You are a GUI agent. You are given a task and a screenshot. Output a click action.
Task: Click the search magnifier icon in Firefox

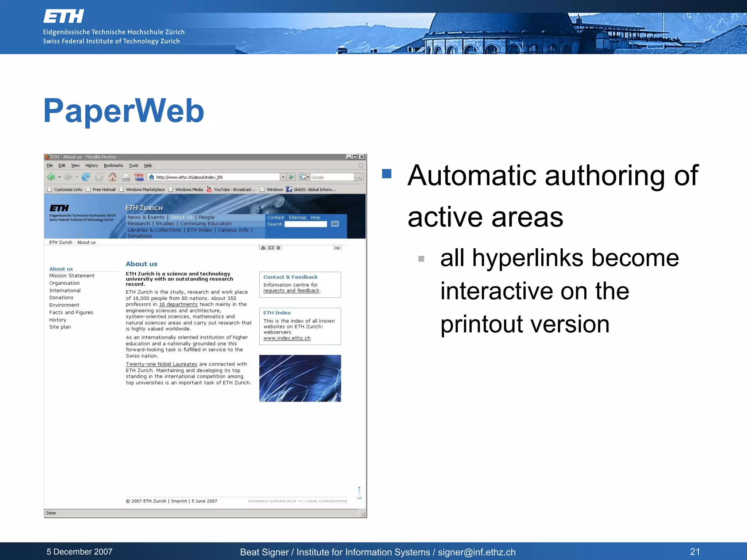pyautogui.click(x=359, y=177)
